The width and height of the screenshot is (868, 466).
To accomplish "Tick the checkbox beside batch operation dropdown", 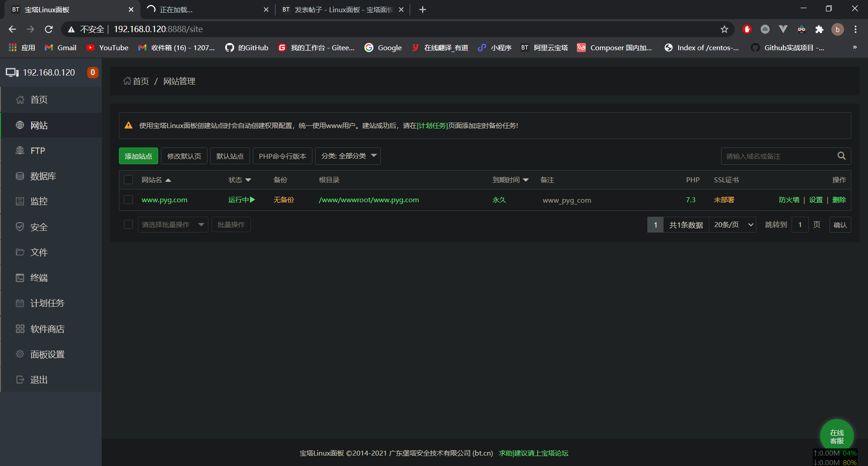I will pos(128,225).
